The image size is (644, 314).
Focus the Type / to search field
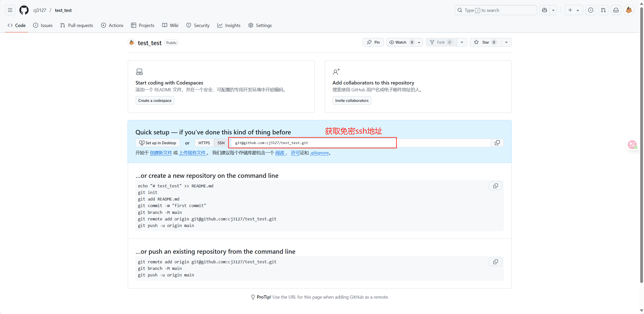click(x=496, y=10)
